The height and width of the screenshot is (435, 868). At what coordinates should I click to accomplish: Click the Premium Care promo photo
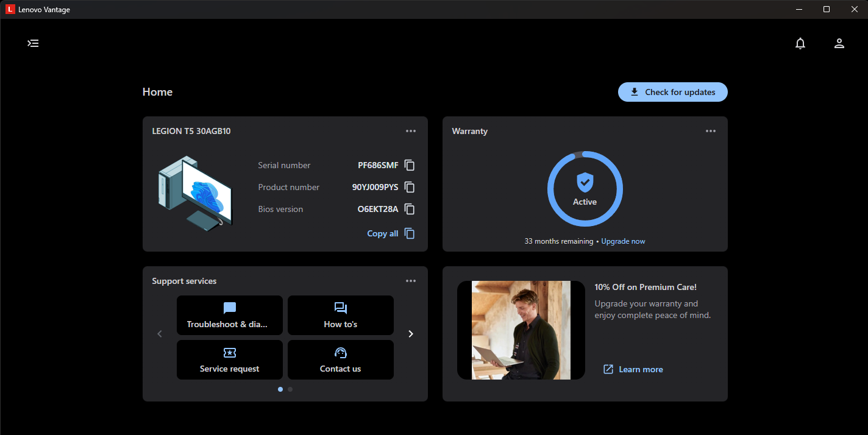521,330
